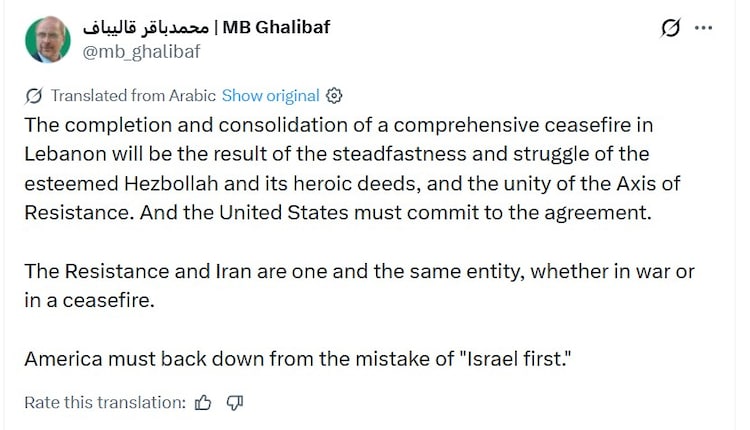Click the Grok icon beside "Translated from Arabic"
This screenshot has height=430, width=750.
pos(33,96)
